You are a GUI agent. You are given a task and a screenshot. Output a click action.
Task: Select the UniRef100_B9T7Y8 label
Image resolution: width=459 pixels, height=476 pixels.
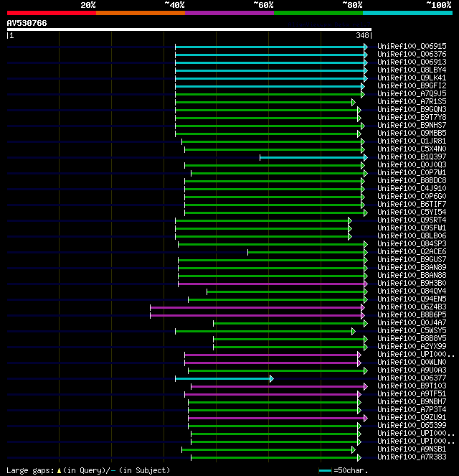[x=412, y=117]
